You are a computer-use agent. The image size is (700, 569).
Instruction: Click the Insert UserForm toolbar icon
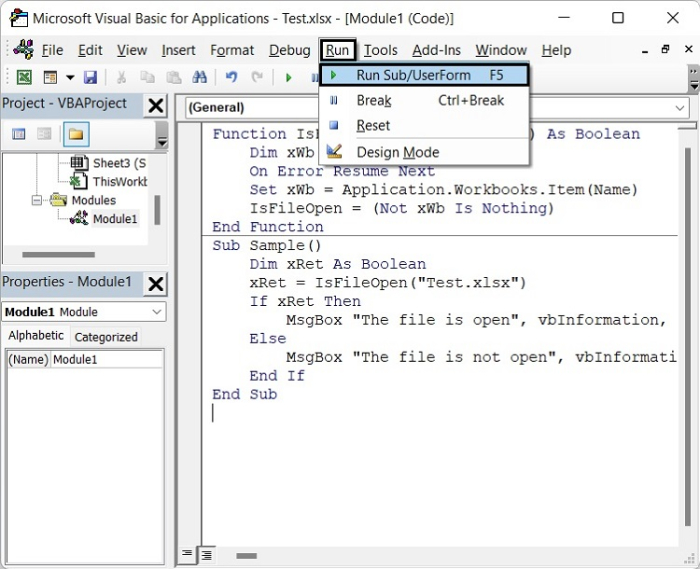point(50,77)
